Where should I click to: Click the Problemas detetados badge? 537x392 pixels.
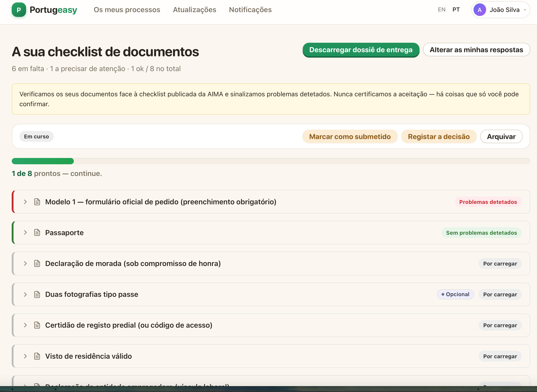[x=488, y=202]
